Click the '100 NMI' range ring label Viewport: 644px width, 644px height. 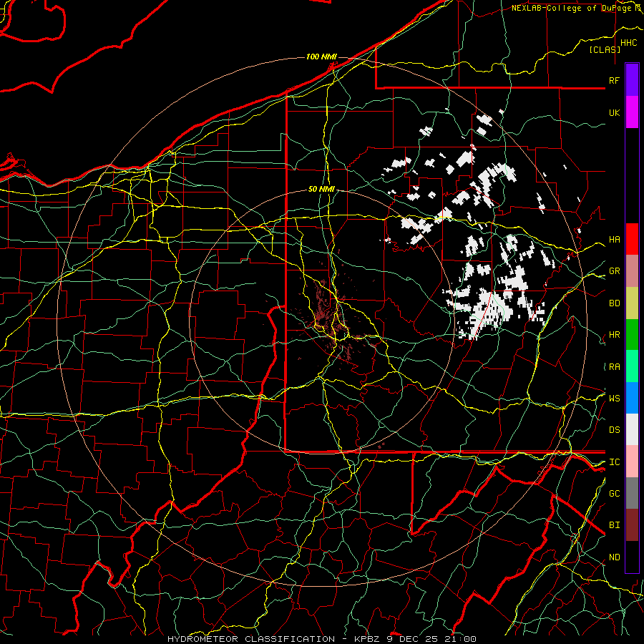pos(321,57)
